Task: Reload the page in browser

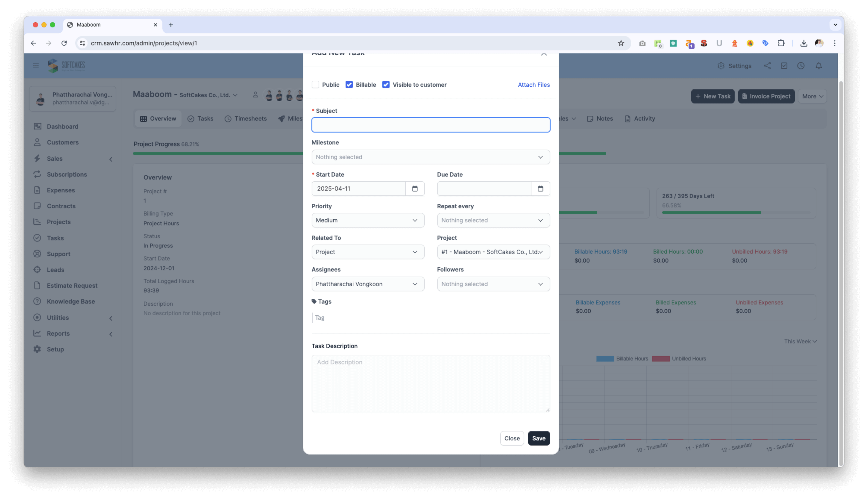Action: (x=64, y=43)
